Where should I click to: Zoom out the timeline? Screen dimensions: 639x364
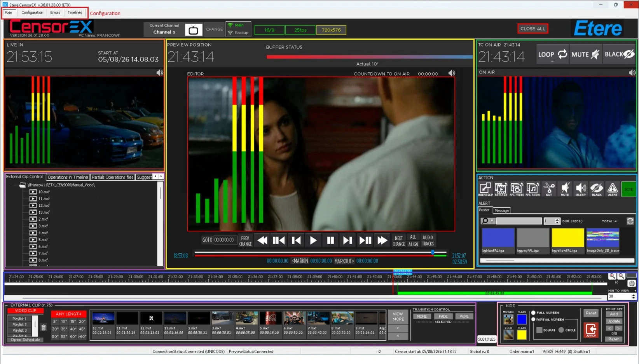point(622,276)
